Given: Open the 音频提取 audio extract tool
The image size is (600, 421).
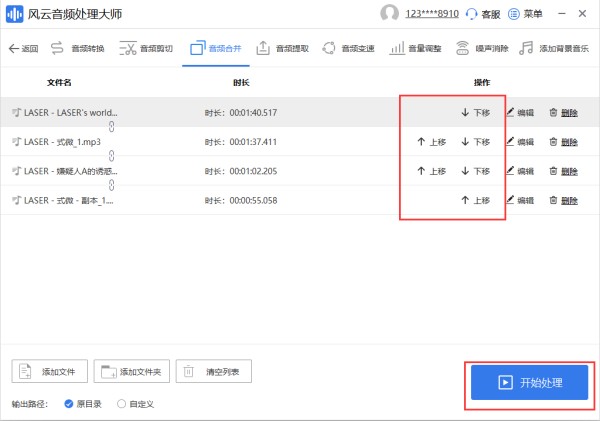Looking at the screenshot, I should tap(283, 48).
